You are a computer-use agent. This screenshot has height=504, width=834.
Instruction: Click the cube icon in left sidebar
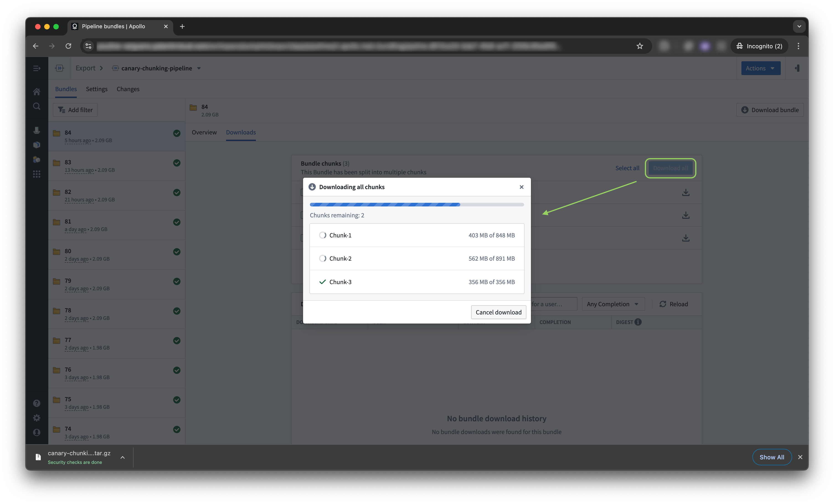point(36,145)
